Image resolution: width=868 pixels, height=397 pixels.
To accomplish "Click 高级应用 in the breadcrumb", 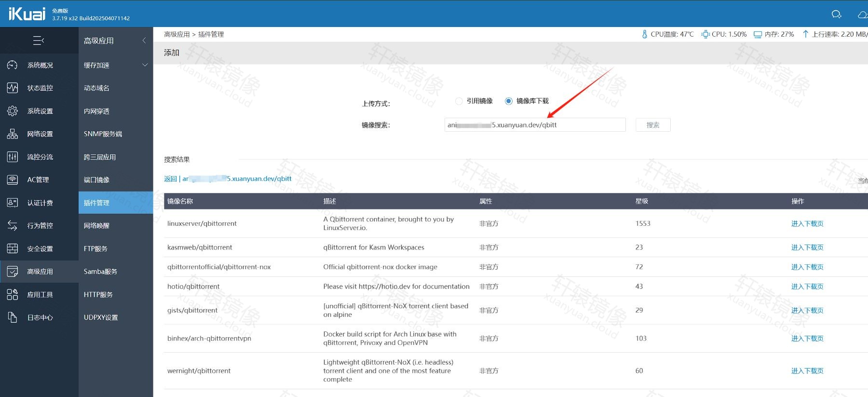I will [177, 34].
